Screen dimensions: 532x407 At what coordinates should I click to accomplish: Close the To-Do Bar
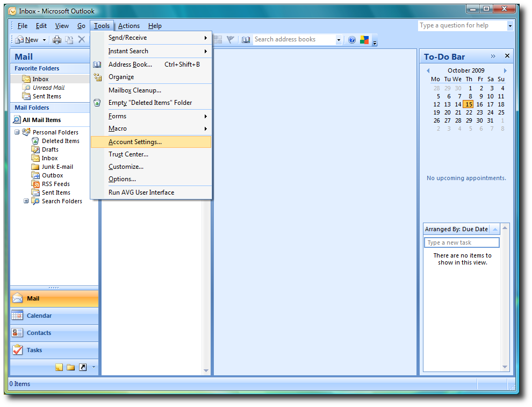pos(507,56)
